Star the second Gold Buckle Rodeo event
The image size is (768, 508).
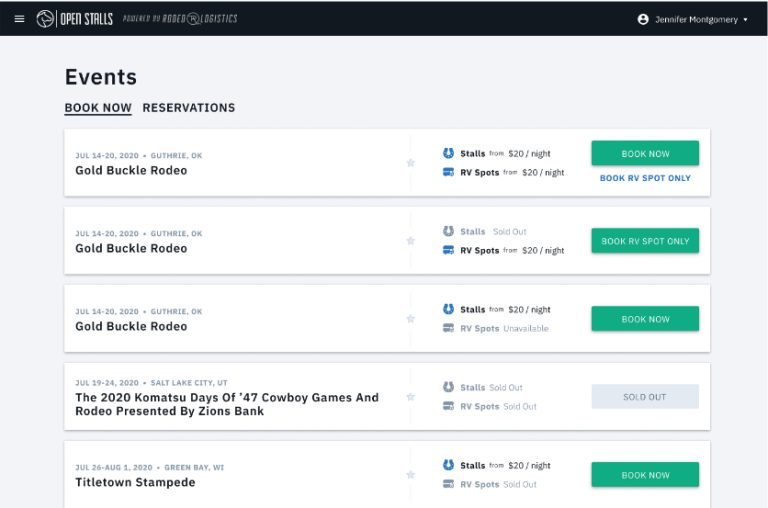410,241
